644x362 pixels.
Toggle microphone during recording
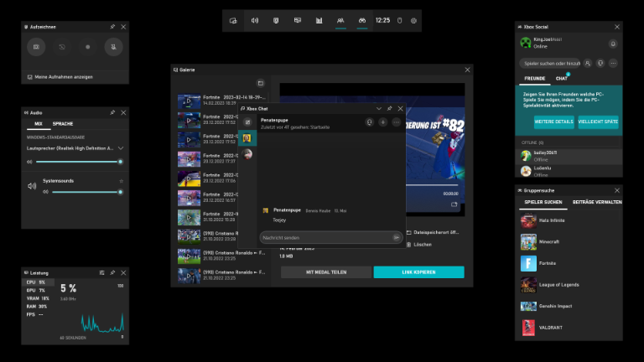(112, 47)
